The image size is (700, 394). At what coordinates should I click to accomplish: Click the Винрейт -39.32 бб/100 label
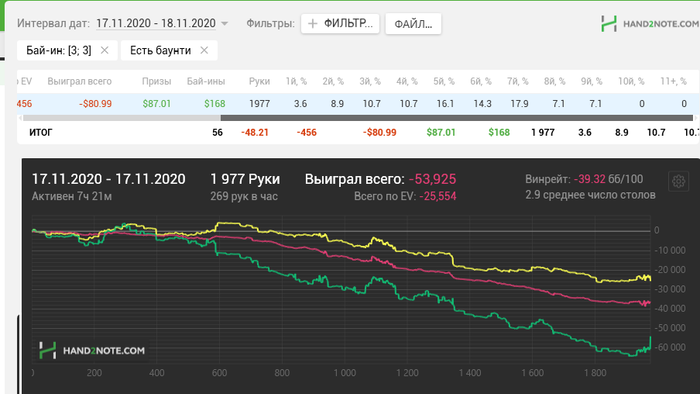pyautogui.click(x=584, y=179)
